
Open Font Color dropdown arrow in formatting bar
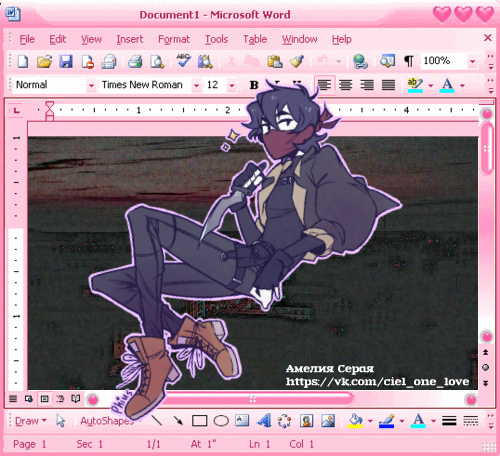tap(462, 86)
